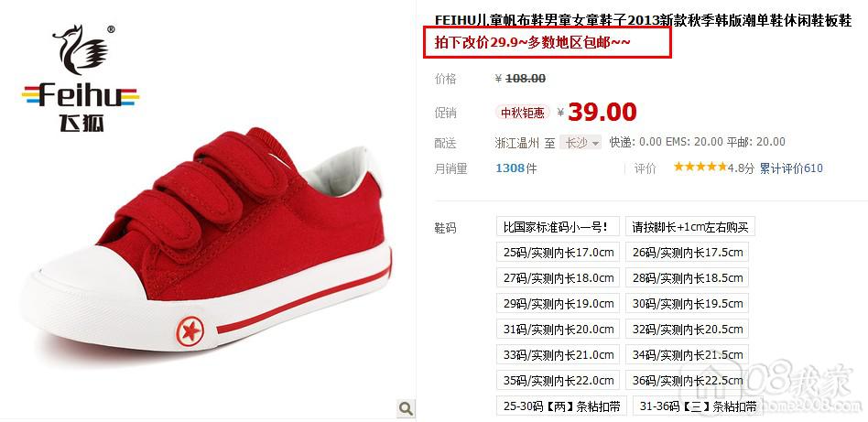Click the Feihu fox brand logo
Image resolution: width=868 pixels, height=422 pixels.
click(x=81, y=78)
